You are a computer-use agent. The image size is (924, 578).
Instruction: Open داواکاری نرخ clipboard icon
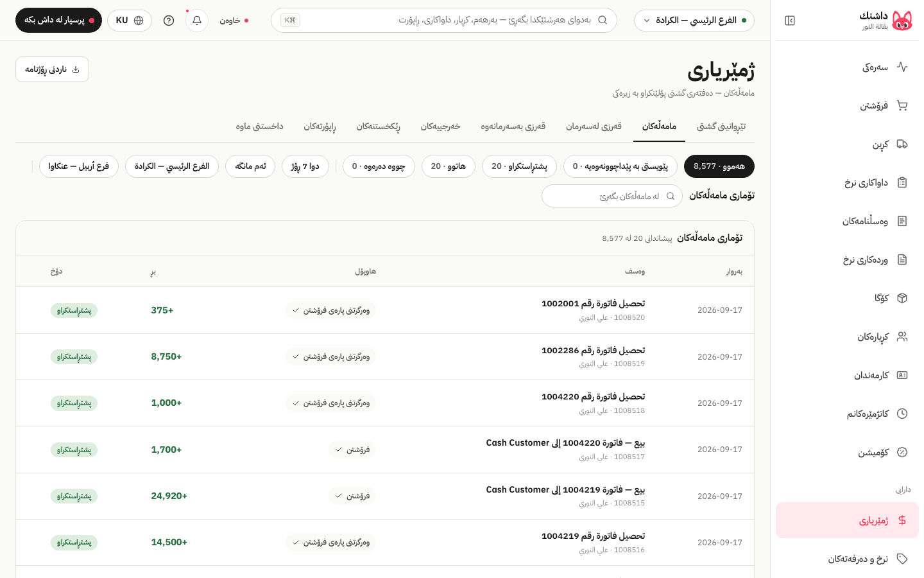point(902,182)
